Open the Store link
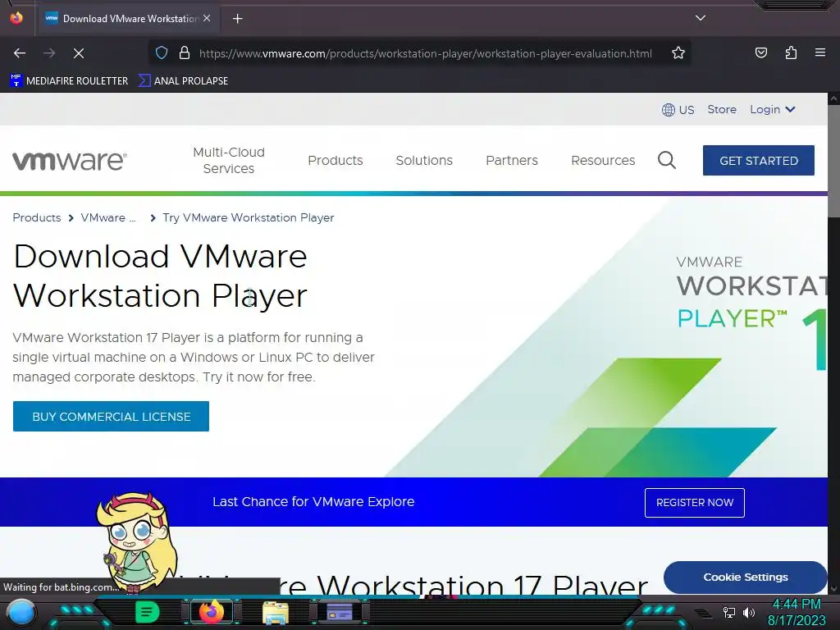 722,109
